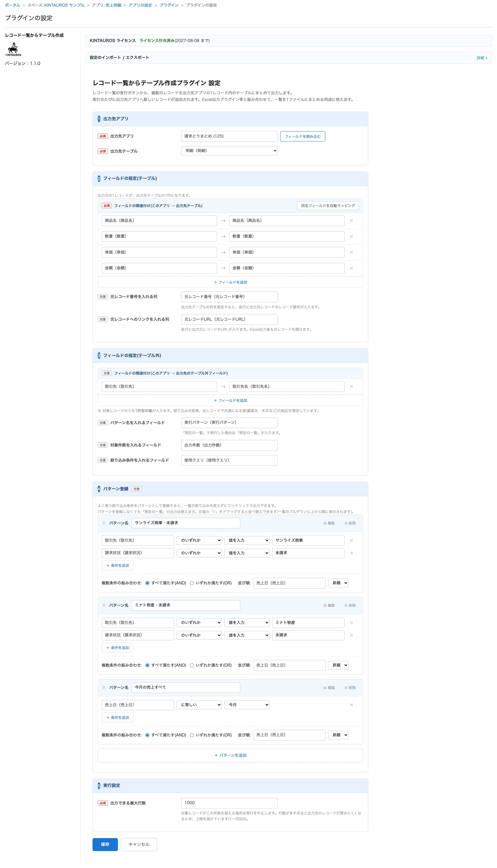This screenshot has width=497, height=868.
Task: Delete 未請求 condition in ミナト物産 pattern
Action: point(351,636)
